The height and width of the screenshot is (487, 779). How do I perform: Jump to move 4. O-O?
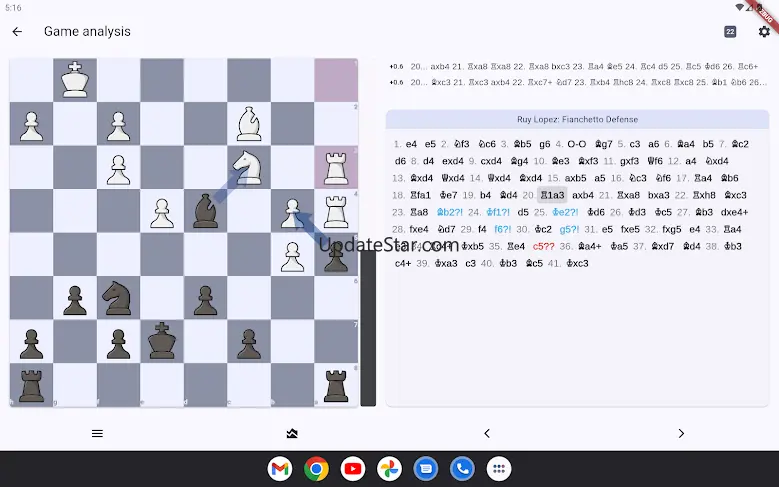pos(577,144)
